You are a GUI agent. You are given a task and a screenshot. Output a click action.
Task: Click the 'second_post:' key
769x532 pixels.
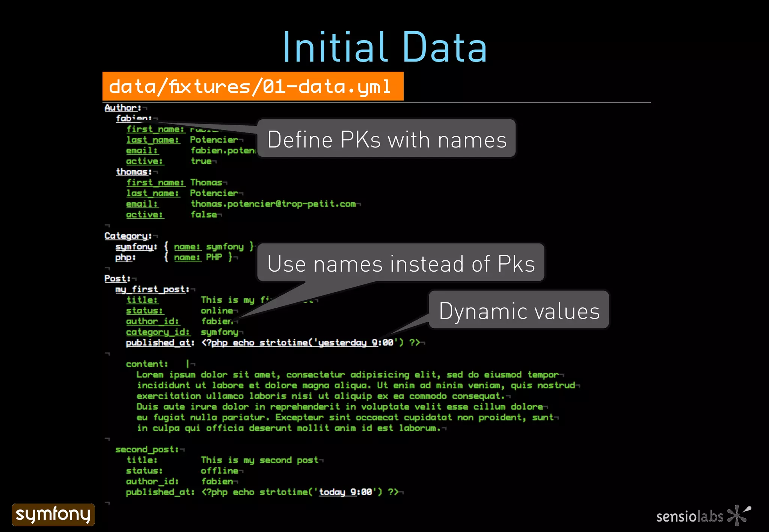147,449
